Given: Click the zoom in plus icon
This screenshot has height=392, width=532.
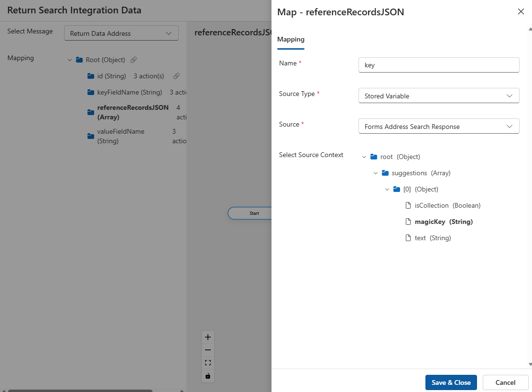Looking at the screenshot, I should 208,337.
